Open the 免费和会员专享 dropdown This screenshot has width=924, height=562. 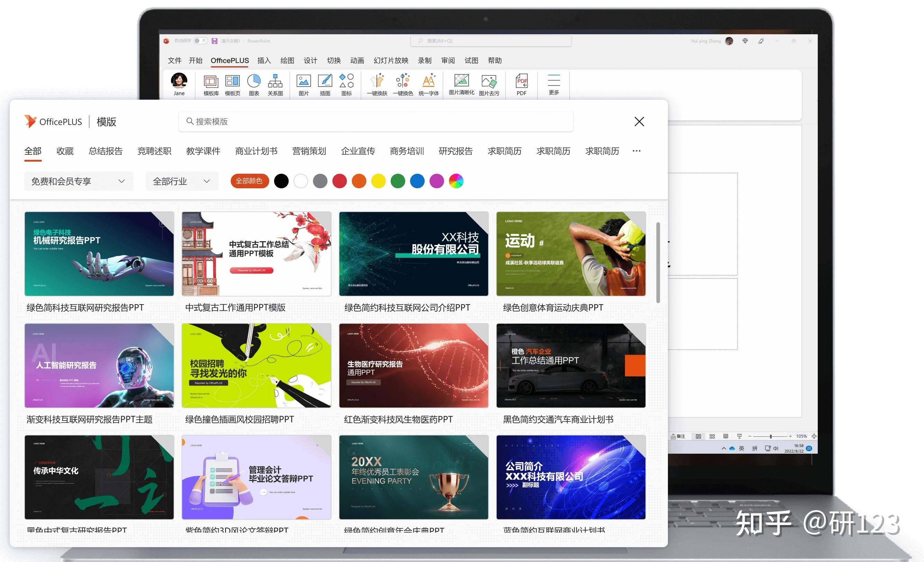[x=79, y=181]
